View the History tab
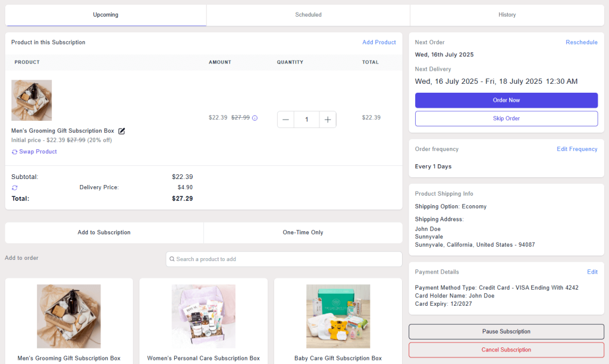Screen dimensions: 609x364 coord(507,14)
